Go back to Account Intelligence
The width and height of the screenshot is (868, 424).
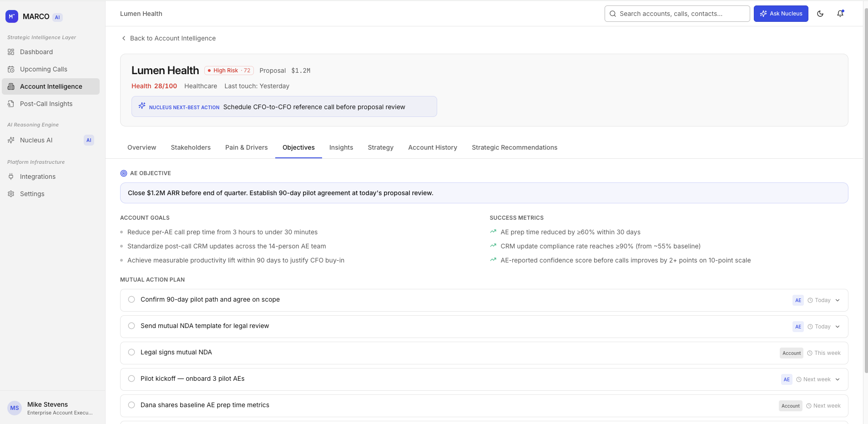click(168, 38)
